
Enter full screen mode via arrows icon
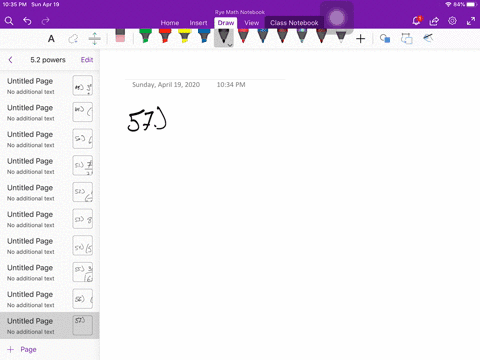pyautogui.click(x=471, y=21)
